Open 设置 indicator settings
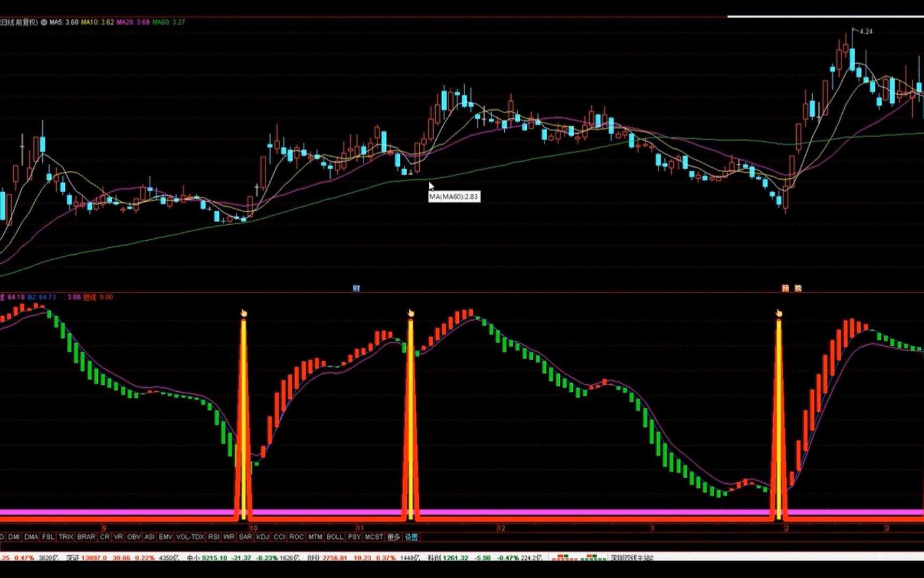Viewport: 924px width, 578px height. click(x=411, y=537)
